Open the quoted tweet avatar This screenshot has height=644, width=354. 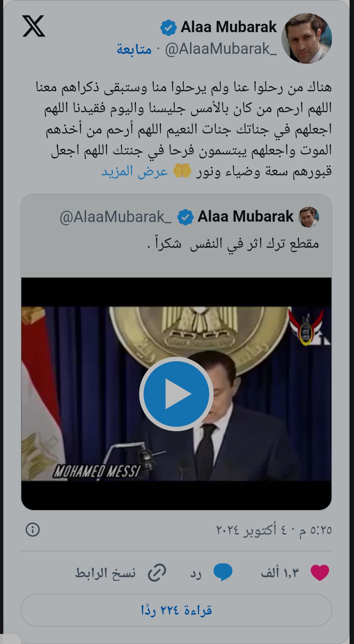(309, 217)
